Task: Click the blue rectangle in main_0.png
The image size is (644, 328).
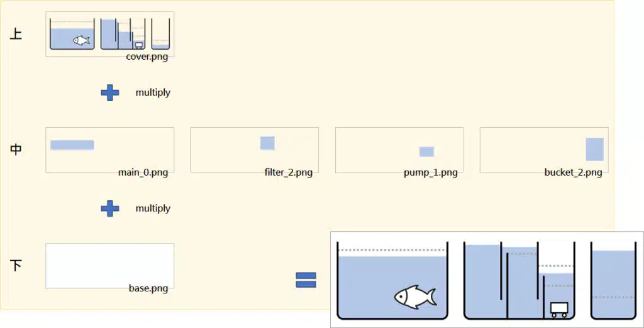Action: pos(72,145)
